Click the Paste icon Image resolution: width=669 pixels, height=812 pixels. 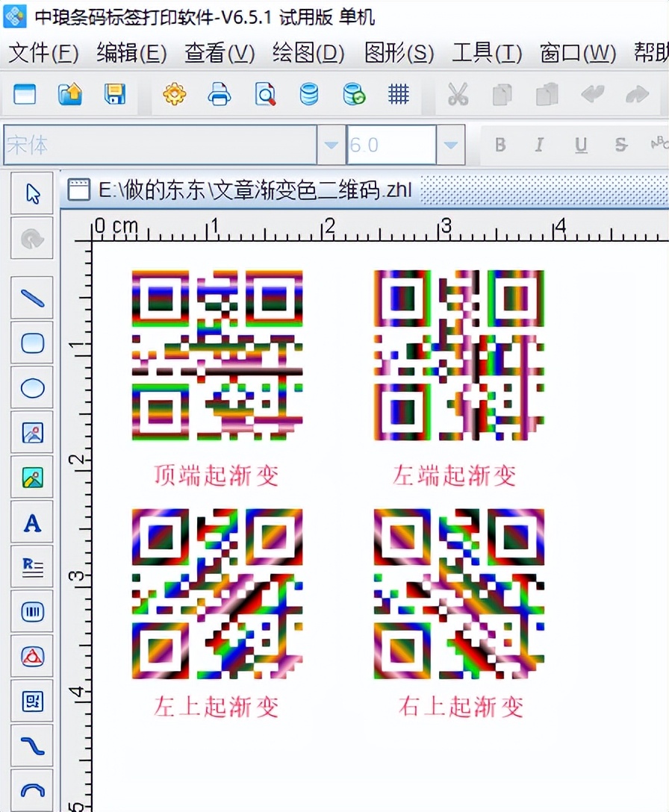tap(547, 94)
